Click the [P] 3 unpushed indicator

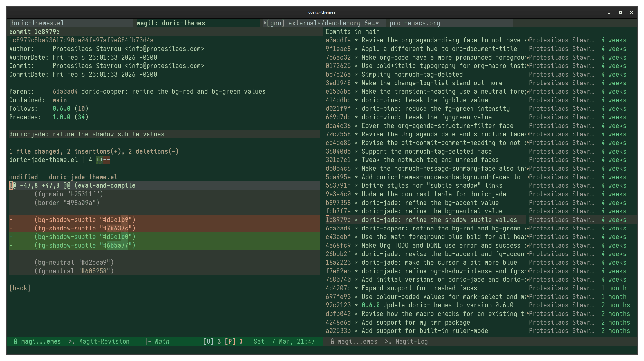pyautogui.click(x=234, y=341)
